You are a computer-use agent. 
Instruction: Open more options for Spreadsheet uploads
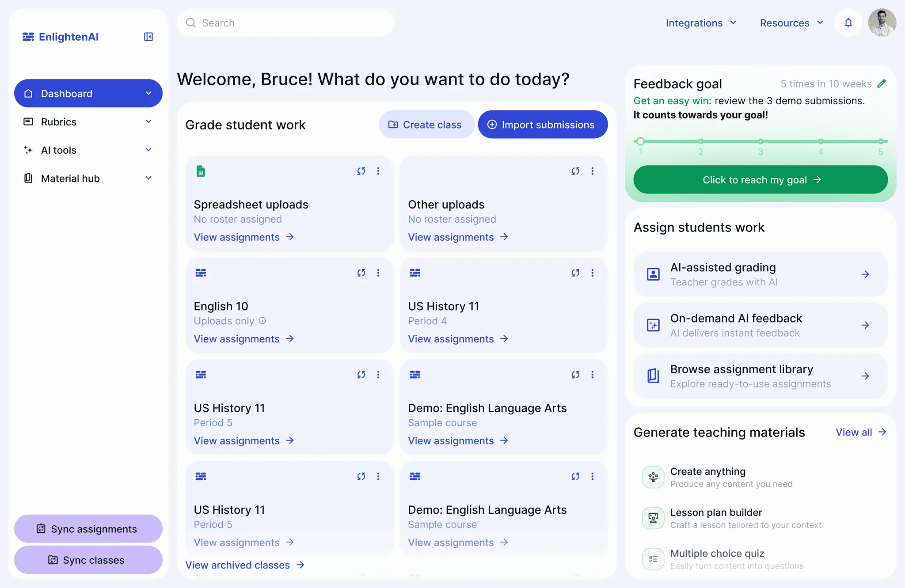click(x=378, y=171)
